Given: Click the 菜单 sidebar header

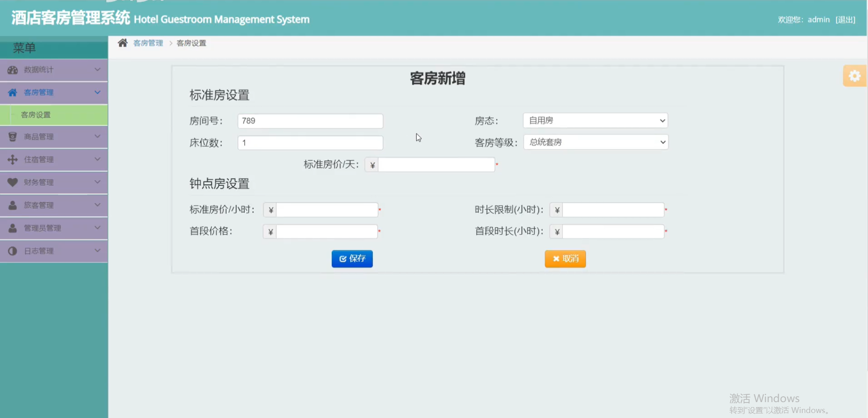Looking at the screenshot, I should [25, 48].
